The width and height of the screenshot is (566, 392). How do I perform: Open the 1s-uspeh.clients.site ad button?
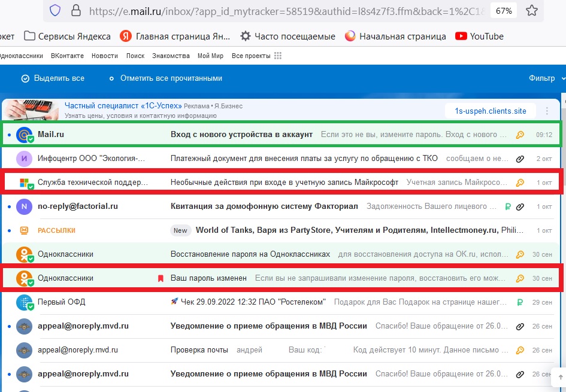tap(490, 111)
